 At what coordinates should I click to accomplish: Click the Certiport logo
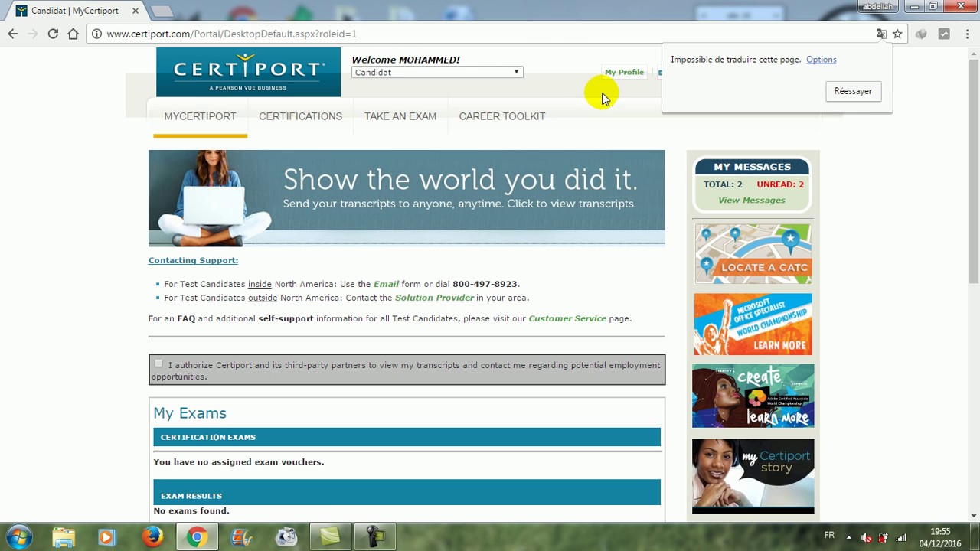[x=248, y=72]
